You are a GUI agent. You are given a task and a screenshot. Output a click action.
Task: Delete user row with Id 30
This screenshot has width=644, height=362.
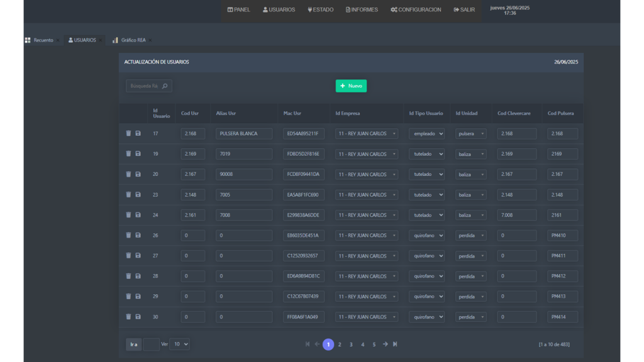tap(128, 317)
